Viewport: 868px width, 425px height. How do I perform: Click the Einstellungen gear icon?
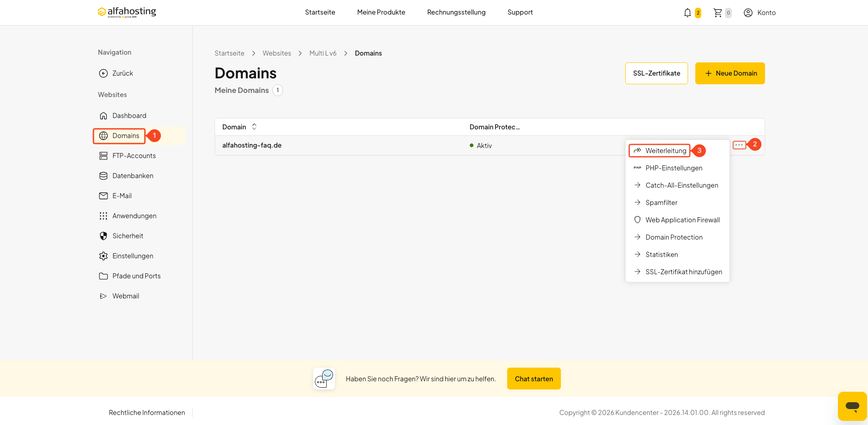(103, 256)
